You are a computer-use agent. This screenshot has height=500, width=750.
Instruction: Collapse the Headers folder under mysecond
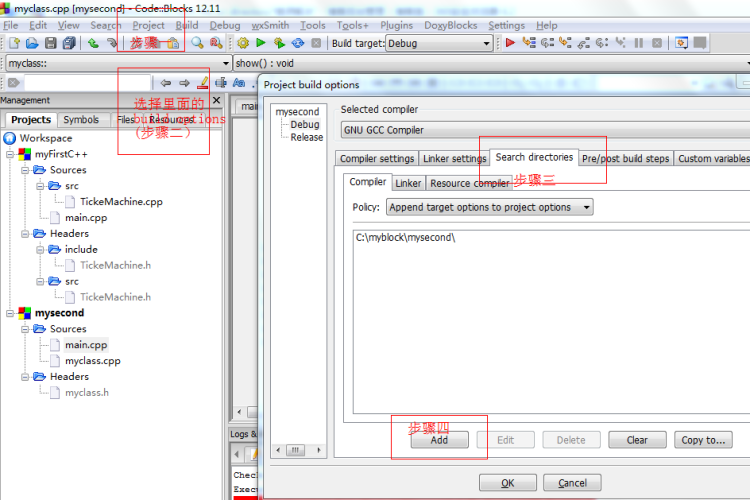[x=25, y=377]
